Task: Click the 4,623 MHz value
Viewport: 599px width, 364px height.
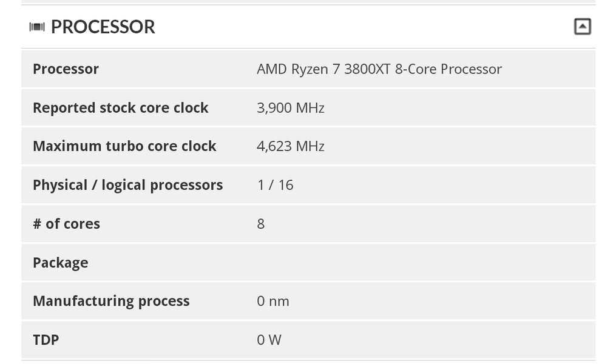Action: [290, 146]
